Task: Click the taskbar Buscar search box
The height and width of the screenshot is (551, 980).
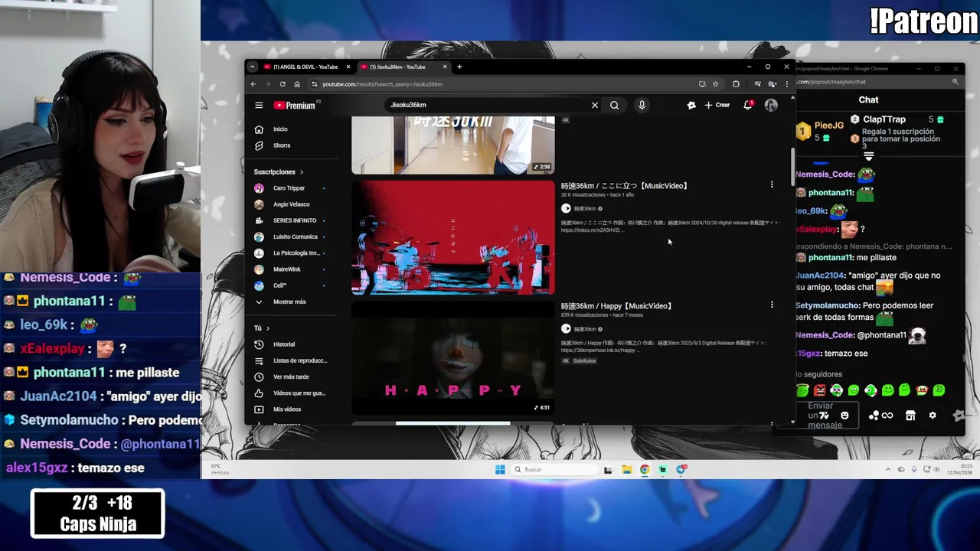Action: pyautogui.click(x=554, y=469)
